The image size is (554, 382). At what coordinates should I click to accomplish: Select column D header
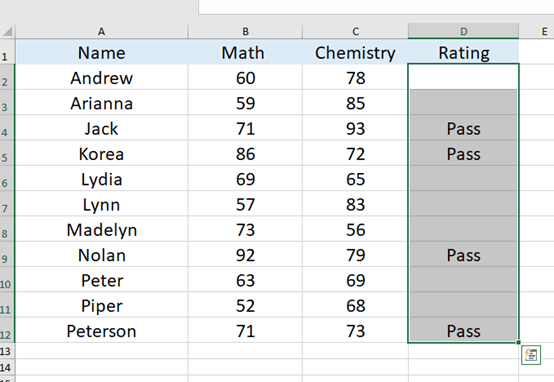pos(464,31)
